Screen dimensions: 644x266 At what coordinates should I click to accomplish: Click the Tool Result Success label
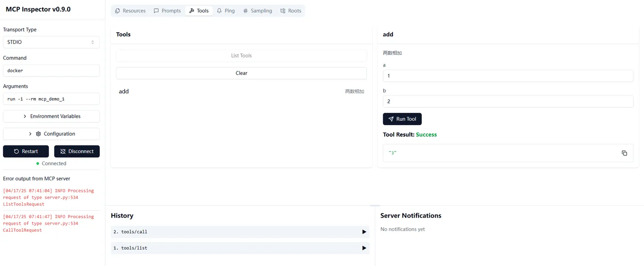click(x=410, y=135)
